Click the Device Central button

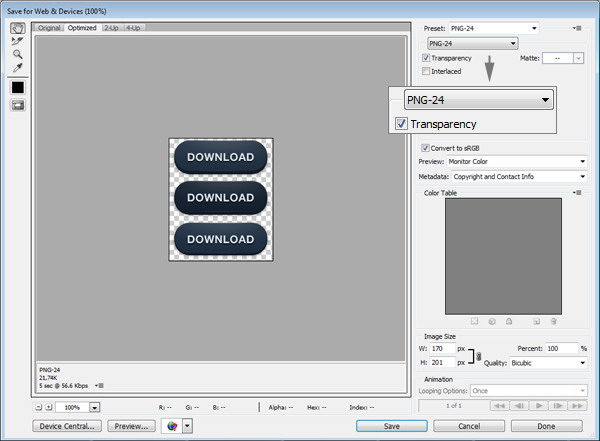pos(67,426)
